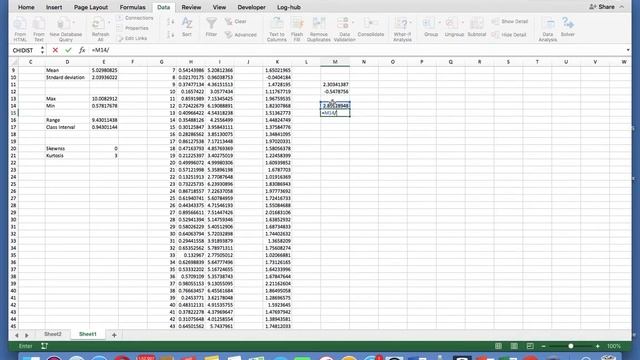Screen dimensions: 640x360
Task: Open the Sort dialog
Action: click(x=187, y=27)
